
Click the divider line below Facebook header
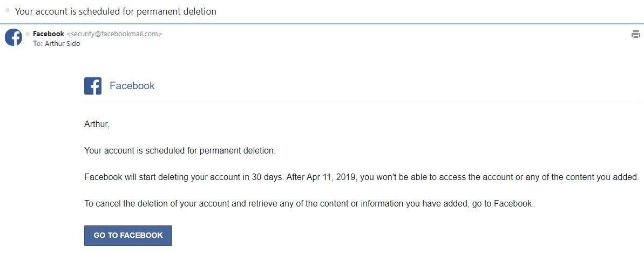click(362, 103)
